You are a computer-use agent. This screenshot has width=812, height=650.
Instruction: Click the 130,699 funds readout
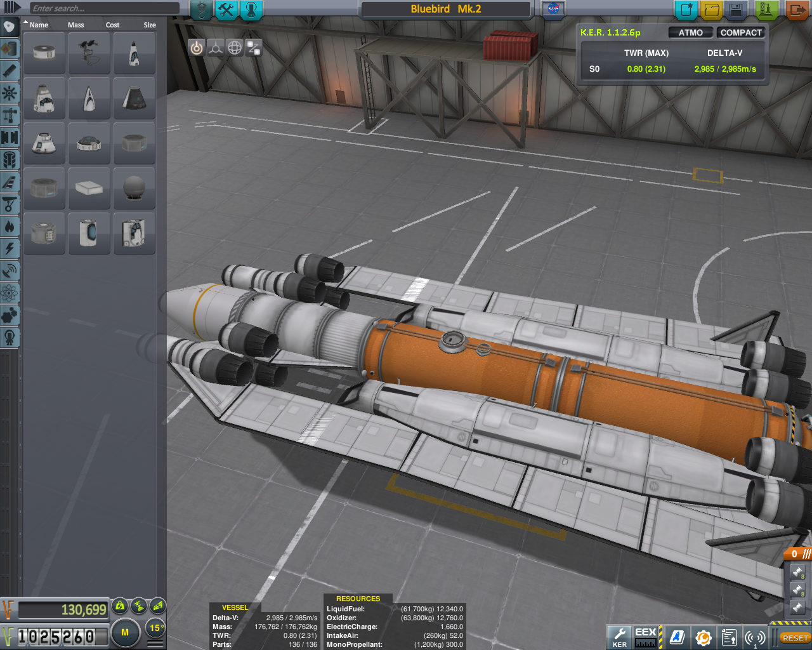[x=63, y=609]
